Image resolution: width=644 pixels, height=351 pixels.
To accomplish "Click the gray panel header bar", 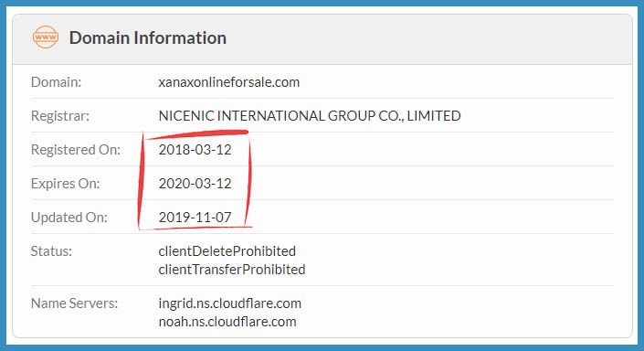I will point(322,39).
